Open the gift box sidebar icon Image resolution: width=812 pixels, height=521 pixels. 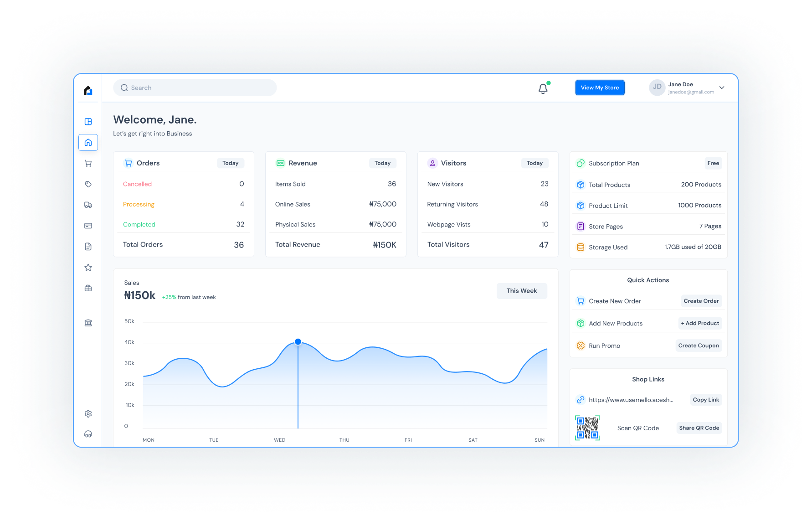[88, 288]
